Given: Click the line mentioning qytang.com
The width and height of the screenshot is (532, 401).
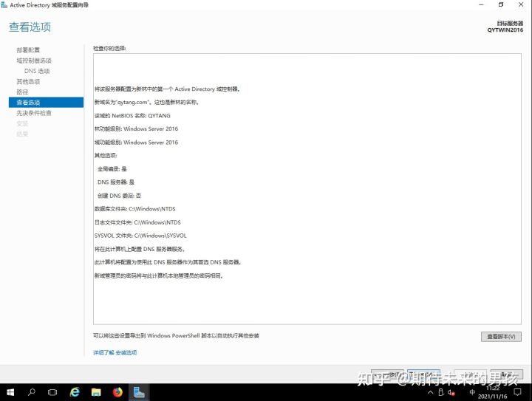Looking at the screenshot, I should click(146, 102).
